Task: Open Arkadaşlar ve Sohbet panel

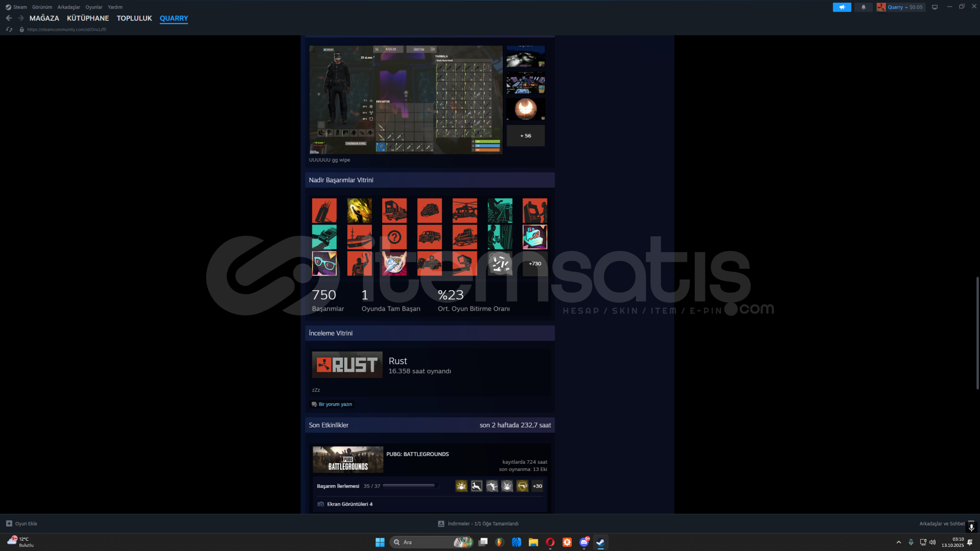Action: 941,523
